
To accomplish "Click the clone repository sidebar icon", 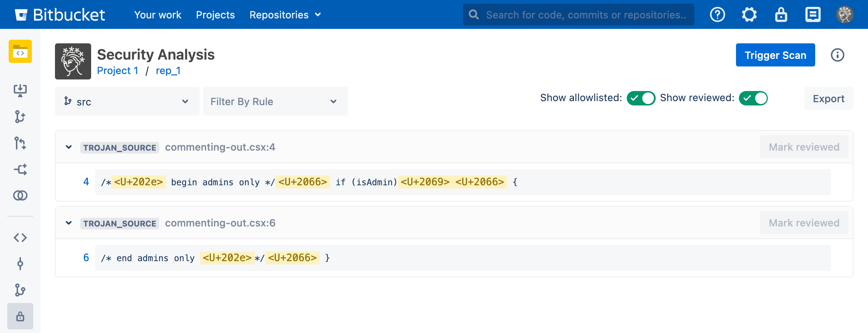I will [20, 90].
